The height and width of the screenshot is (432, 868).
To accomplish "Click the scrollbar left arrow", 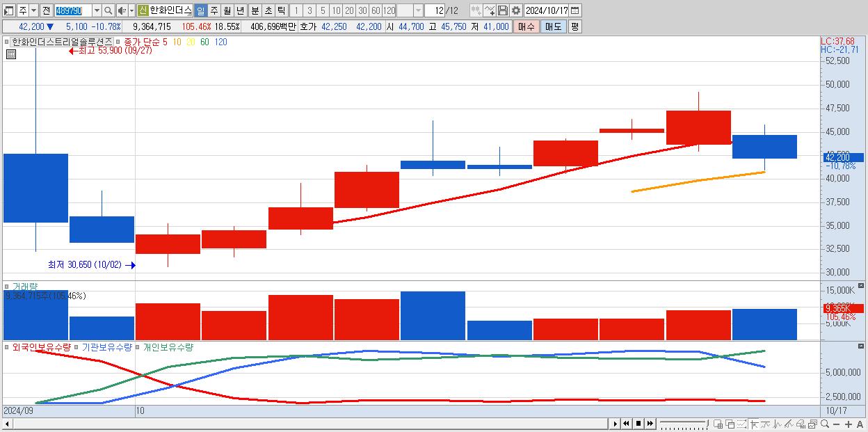I will 7,424.
